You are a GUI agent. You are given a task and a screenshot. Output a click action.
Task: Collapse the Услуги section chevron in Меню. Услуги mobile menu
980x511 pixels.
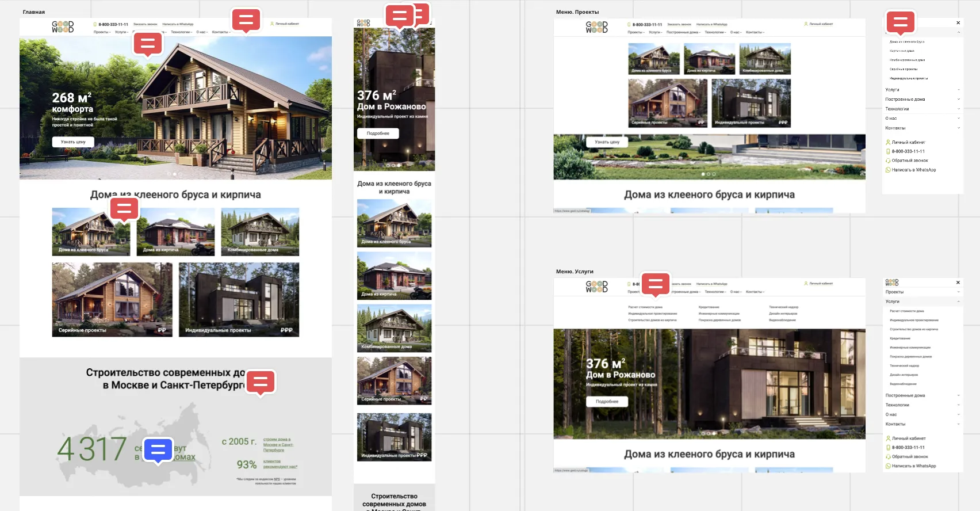coord(959,302)
